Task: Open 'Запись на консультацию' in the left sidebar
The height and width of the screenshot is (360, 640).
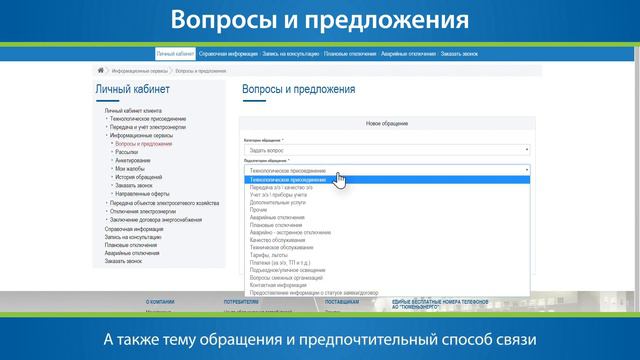Action: point(133,237)
